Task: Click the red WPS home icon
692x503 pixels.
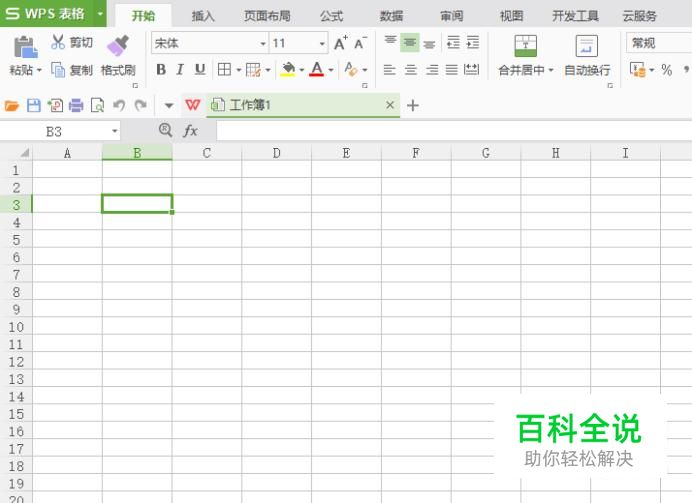Action: [192, 105]
